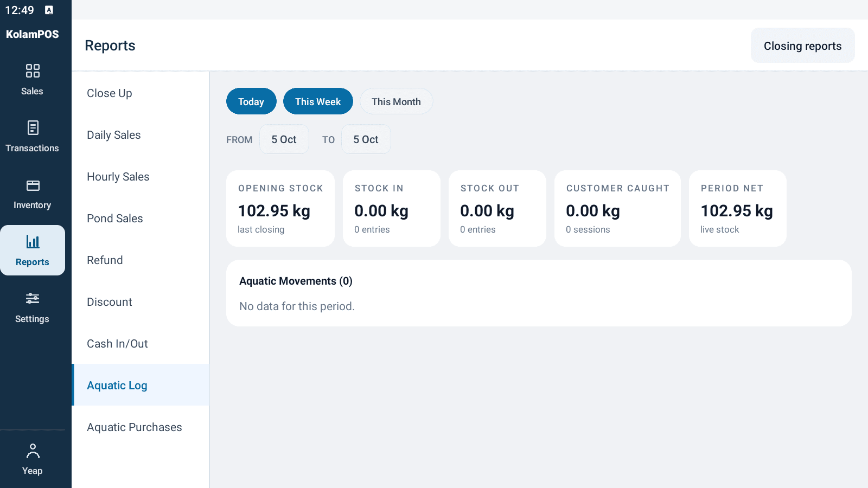Open the TO date picker
The height and width of the screenshot is (488, 868).
pos(366,139)
